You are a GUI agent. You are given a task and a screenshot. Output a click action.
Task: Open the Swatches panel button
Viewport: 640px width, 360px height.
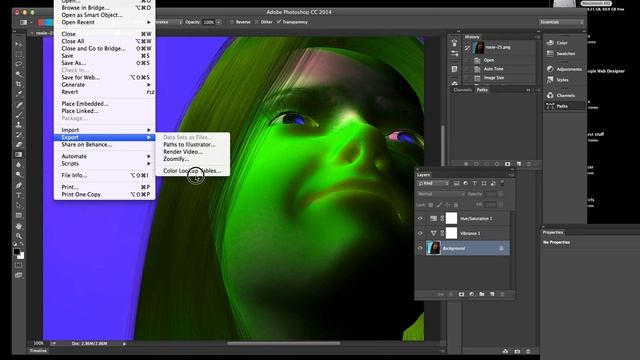pyautogui.click(x=565, y=53)
